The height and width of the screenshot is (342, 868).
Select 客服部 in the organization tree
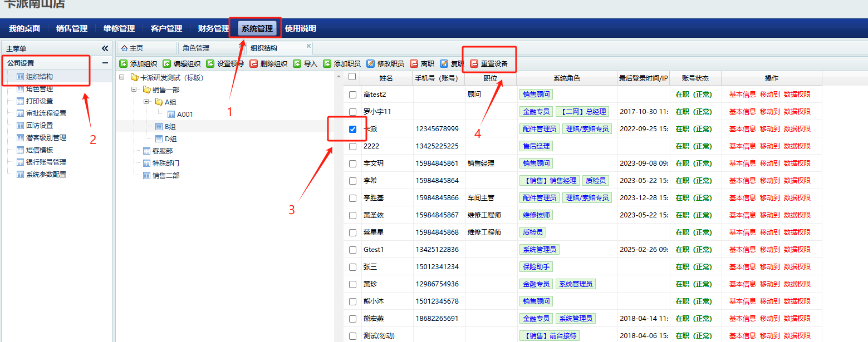tap(163, 151)
